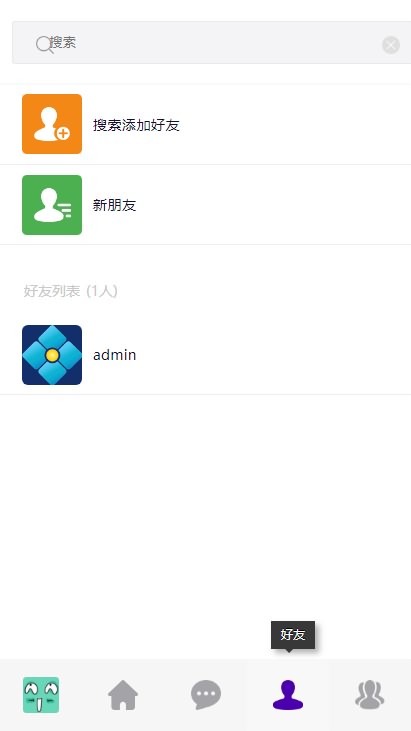The width and height of the screenshot is (411, 731).
Task: Click the yellow center of admin avatar
Action: click(x=52, y=356)
